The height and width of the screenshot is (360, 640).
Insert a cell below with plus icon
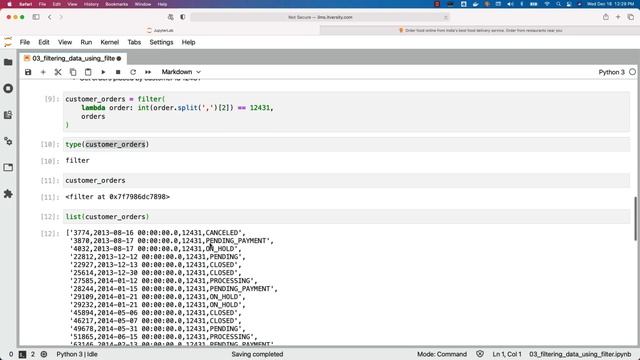[x=43, y=72]
